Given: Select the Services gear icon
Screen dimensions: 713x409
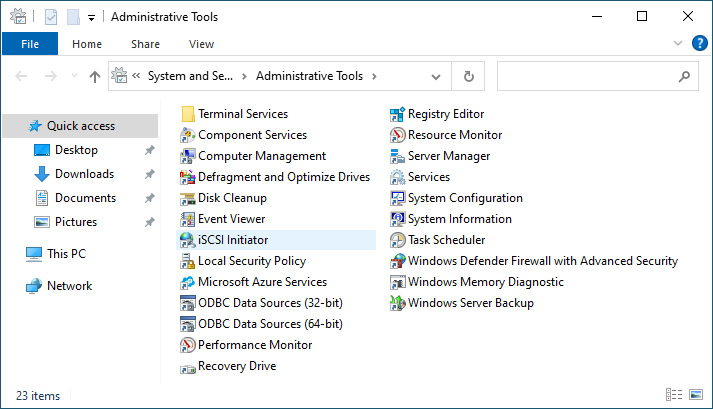Looking at the screenshot, I should 397,177.
